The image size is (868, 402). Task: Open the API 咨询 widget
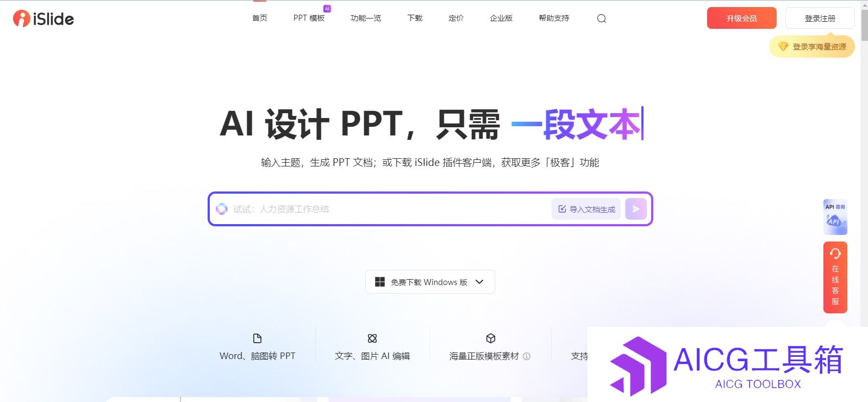click(x=835, y=217)
